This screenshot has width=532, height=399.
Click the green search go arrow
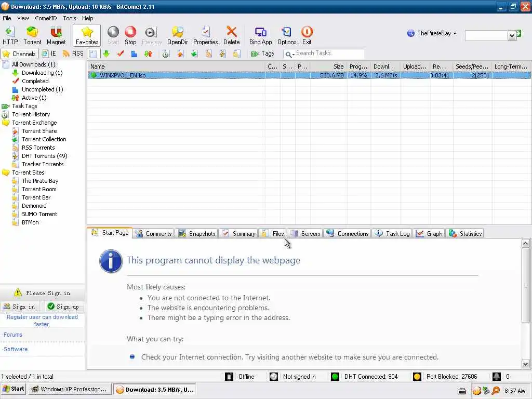[518, 33]
